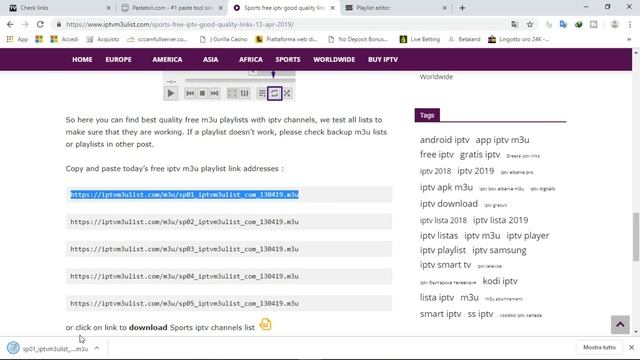Open the Betaland bookmark
640x360 pixels.
[x=464, y=39]
